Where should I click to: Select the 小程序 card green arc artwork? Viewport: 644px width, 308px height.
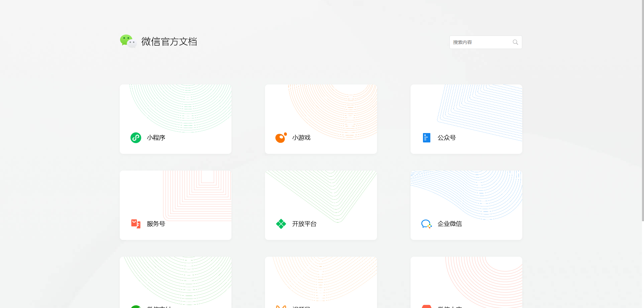click(x=181, y=108)
